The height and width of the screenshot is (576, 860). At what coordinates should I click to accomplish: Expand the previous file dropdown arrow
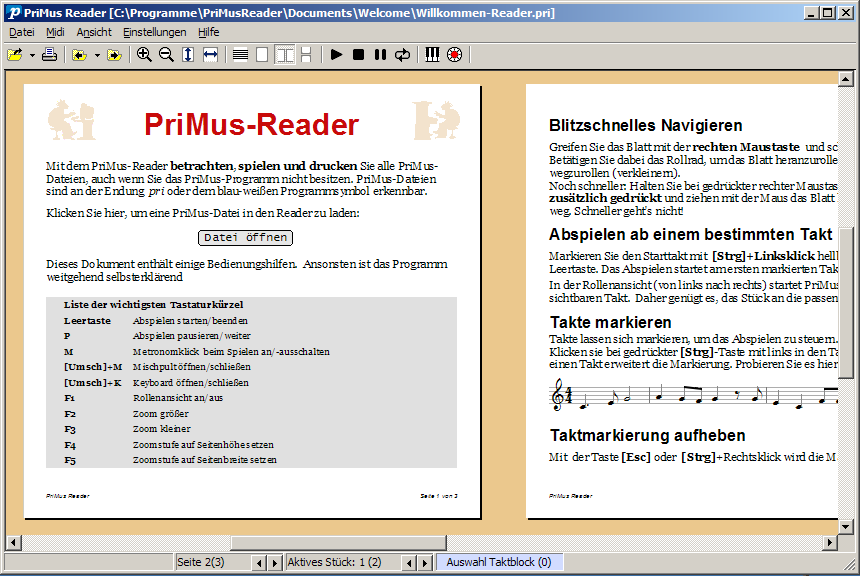click(97, 54)
